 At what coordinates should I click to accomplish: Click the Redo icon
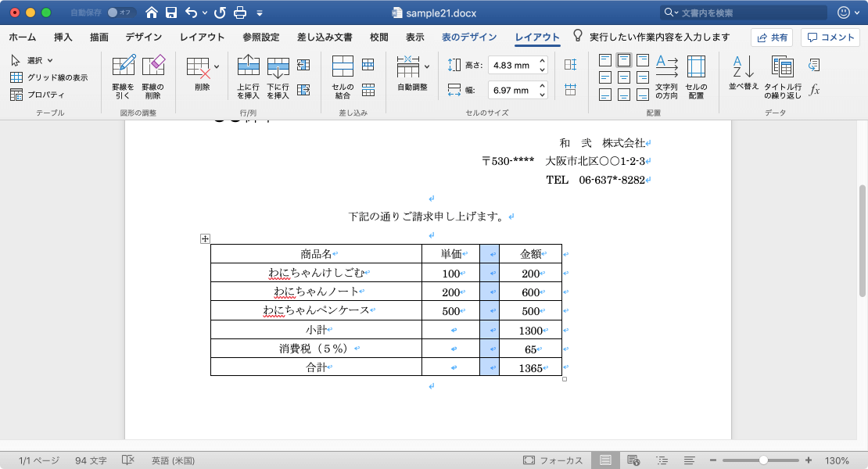coord(220,13)
